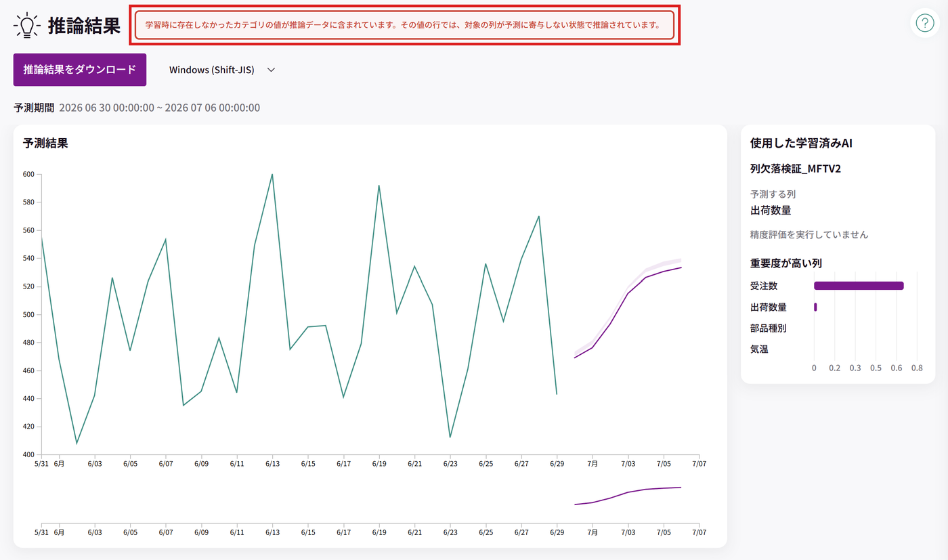Click the 400 y-axis label

[28, 454]
